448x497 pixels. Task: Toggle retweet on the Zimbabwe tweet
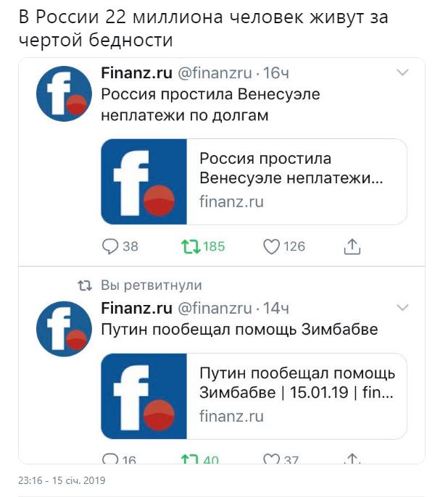click(190, 459)
